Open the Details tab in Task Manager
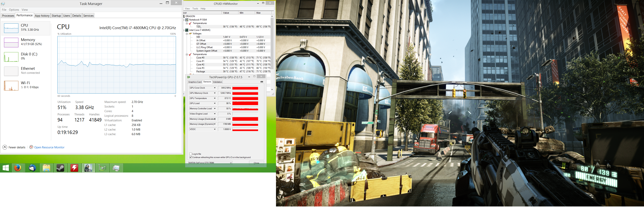This screenshot has width=644, height=207. click(x=76, y=16)
